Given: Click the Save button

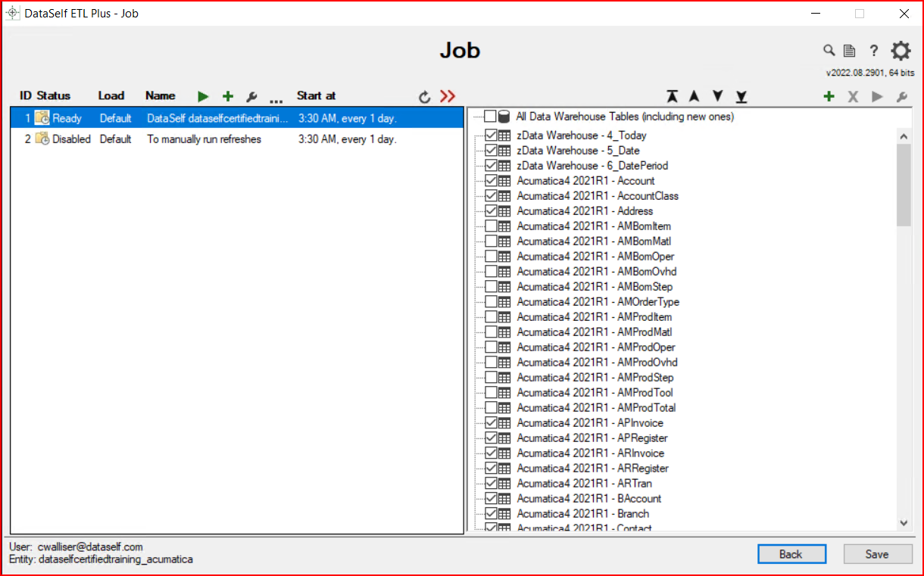Looking at the screenshot, I should [876, 554].
